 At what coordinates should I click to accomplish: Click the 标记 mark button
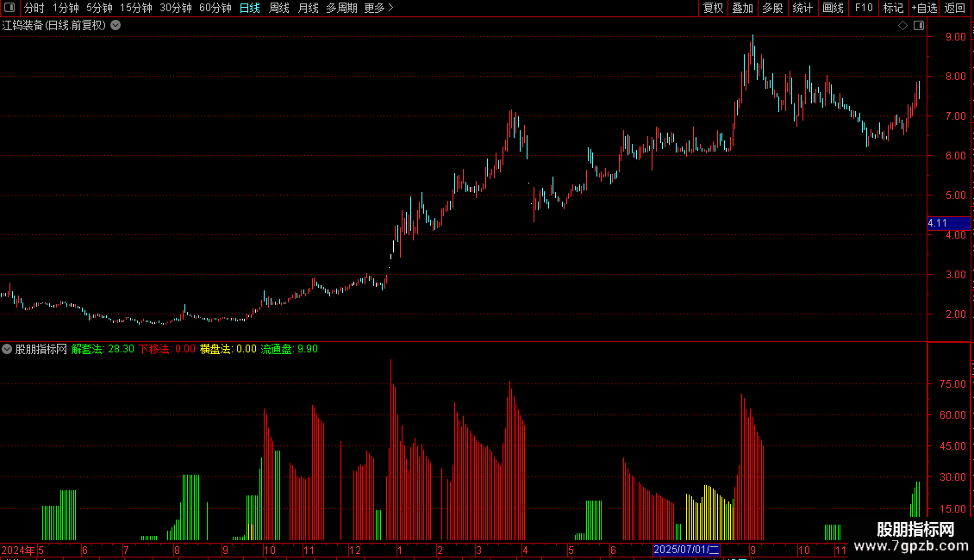(x=893, y=8)
